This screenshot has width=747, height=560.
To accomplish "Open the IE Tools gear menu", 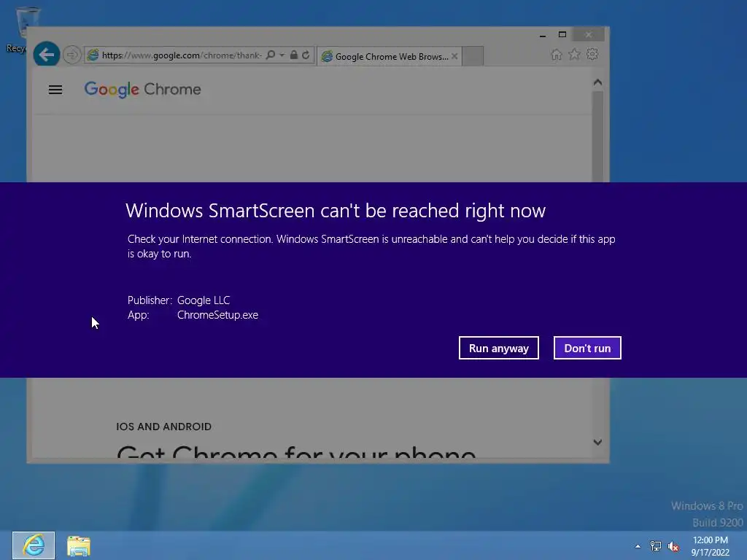I will (x=592, y=54).
